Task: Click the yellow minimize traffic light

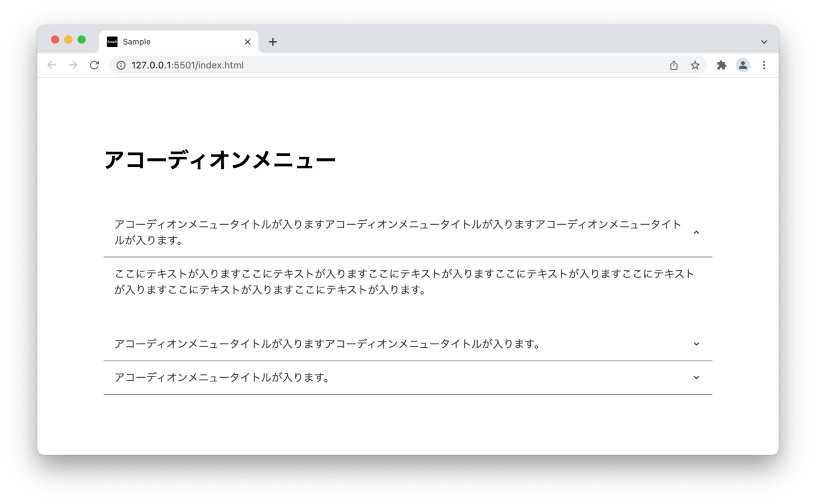Action: [x=68, y=39]
